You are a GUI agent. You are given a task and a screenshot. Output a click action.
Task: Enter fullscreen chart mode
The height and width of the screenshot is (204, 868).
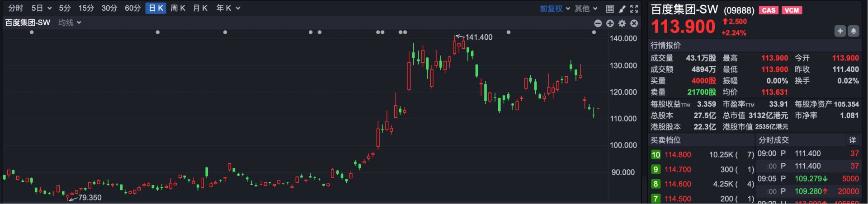pos(634,9)
